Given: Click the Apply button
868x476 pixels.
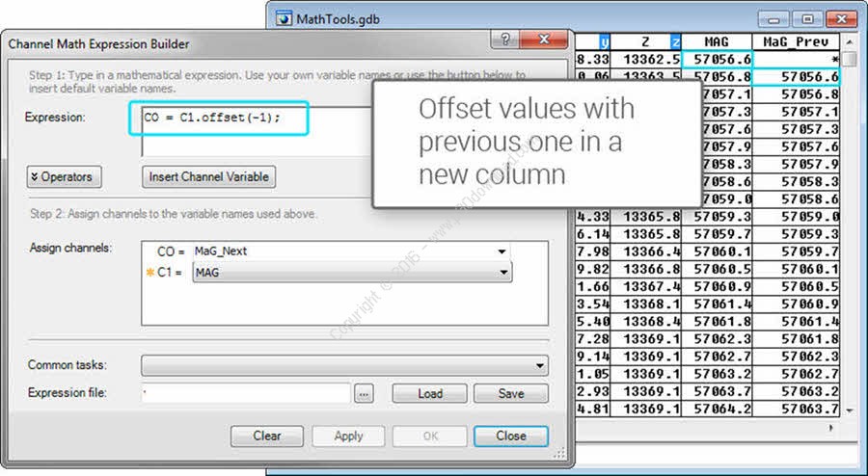Looking at the screenshot, I should tap(348, 436).
